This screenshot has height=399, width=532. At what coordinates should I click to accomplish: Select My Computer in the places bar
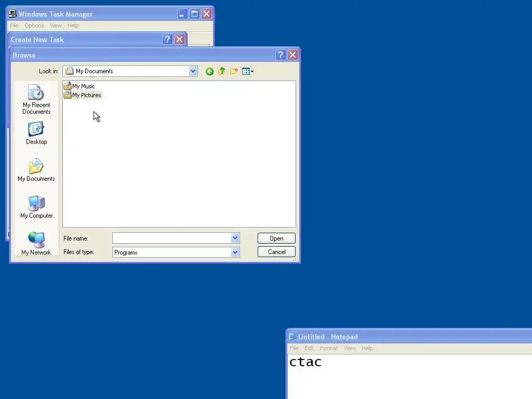click(x=36, y=207)
